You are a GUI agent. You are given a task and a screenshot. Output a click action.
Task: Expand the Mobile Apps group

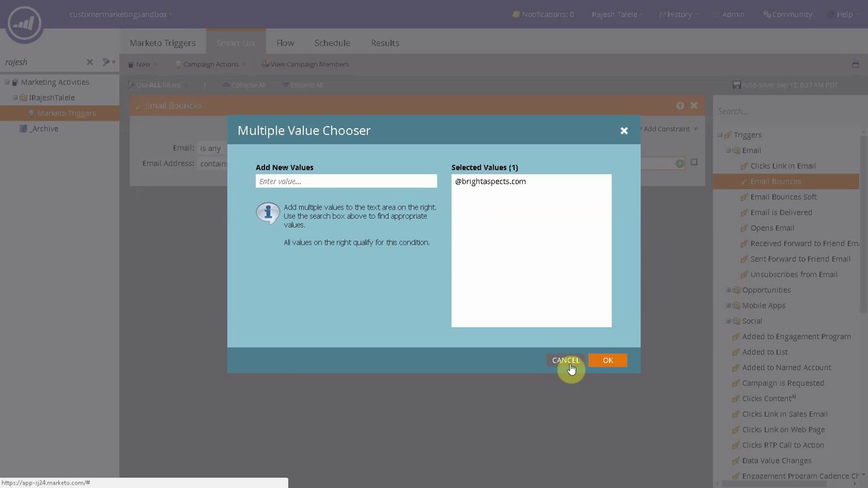click(728, 306)
